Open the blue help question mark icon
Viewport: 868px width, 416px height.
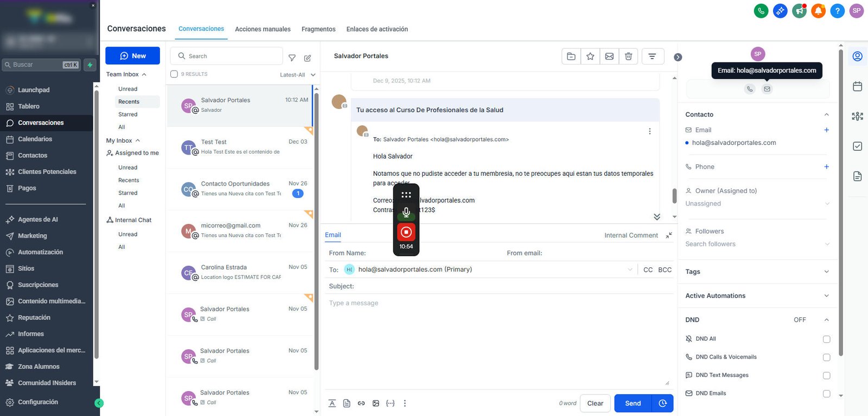[837, 11]
